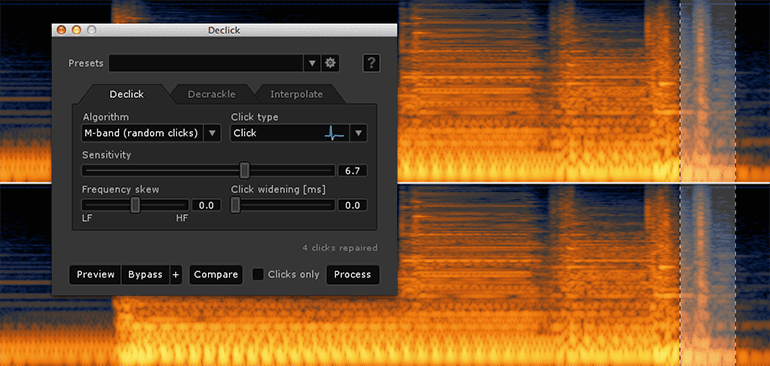The height and width of the screenshot is (366, 770).
Task: Click the Click widening slider handle
Action: coord(236,205)
